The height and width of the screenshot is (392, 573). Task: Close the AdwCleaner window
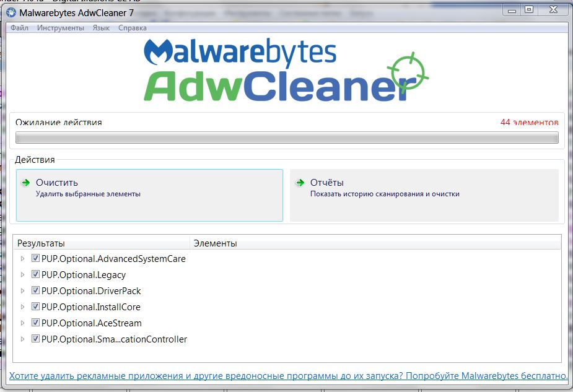point(554,11)
